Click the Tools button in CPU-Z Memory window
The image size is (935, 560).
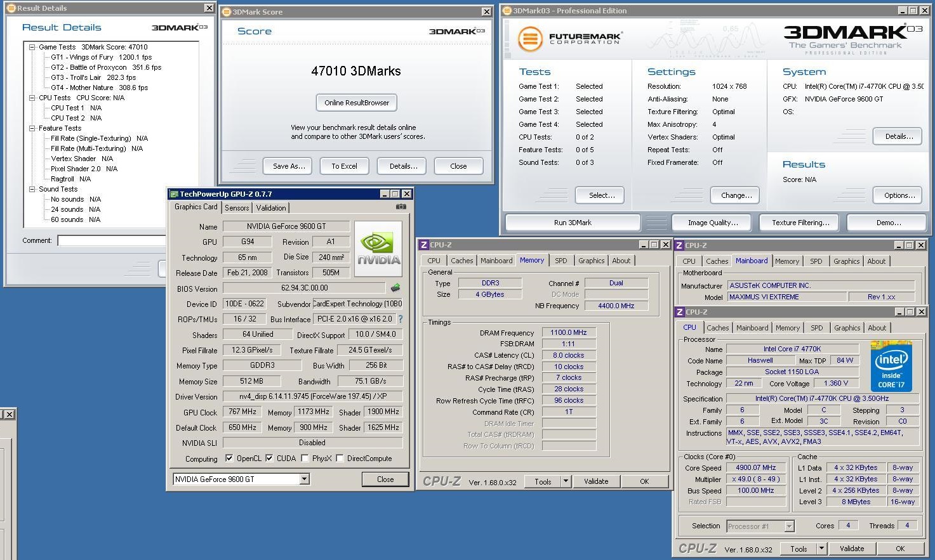543,481
